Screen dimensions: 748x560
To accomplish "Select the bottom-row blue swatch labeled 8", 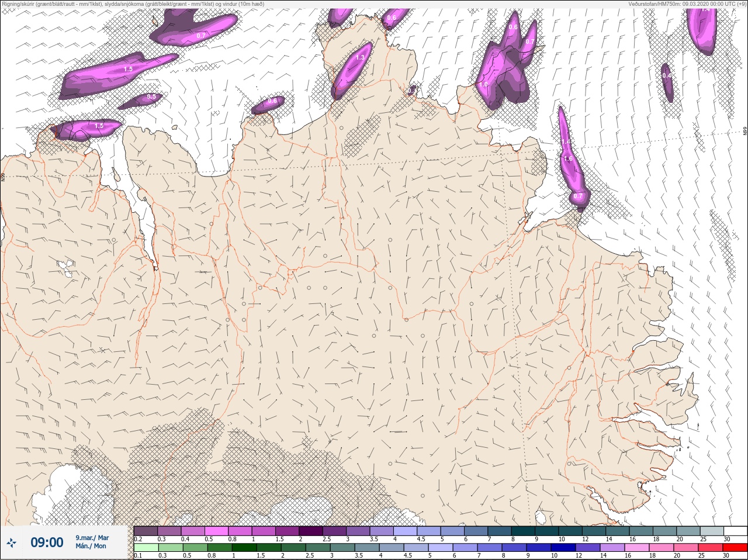I will tap(514, 548).
